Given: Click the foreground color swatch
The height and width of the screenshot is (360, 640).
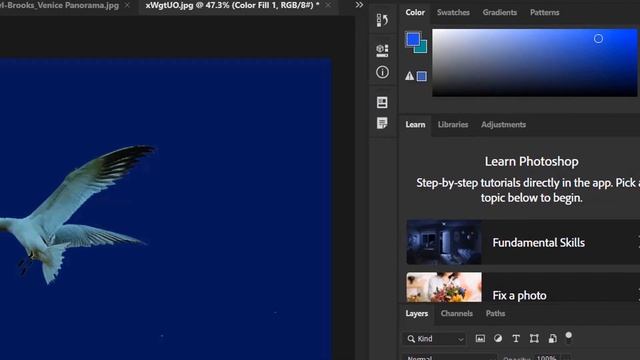Looking at the screenshot, I should (x=413, y=39).
